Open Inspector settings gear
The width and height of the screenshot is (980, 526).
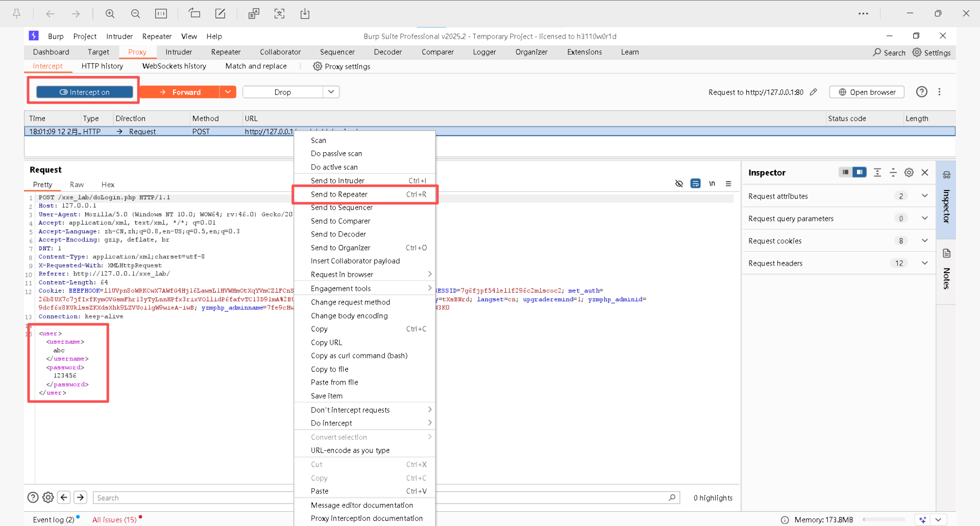[x=909, y=173]
